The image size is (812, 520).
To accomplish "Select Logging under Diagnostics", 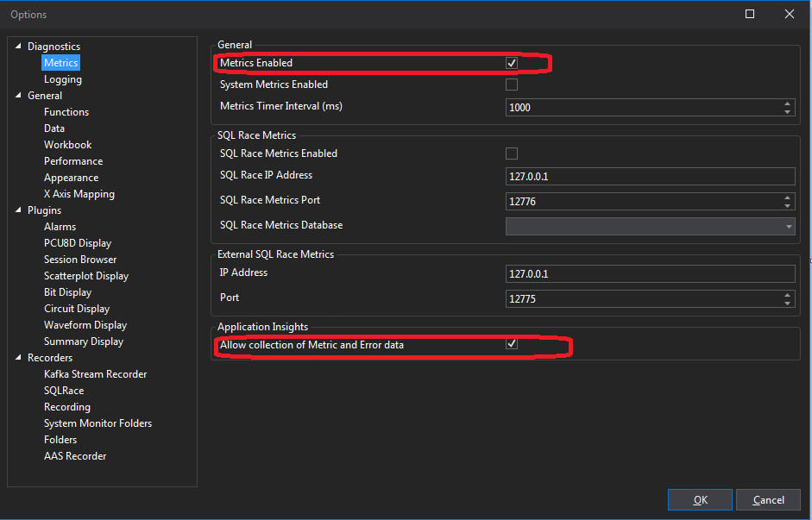I will [x=62, y=78].
